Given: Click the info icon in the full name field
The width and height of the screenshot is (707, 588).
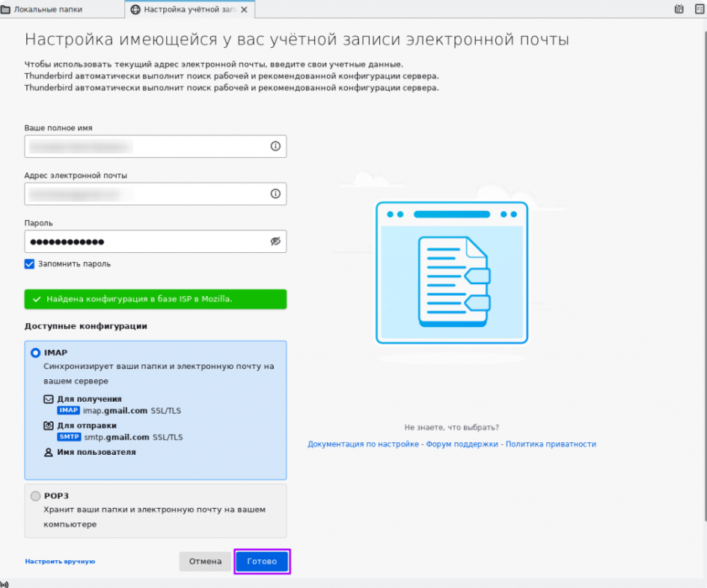Looking at the screenshot, I should click(275, 147).
